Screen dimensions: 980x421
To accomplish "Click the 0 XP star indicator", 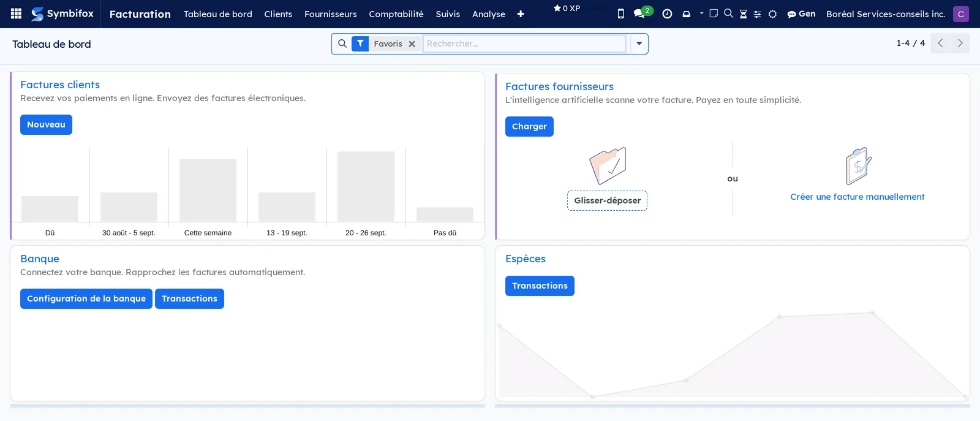I will [x=567, y=9].
